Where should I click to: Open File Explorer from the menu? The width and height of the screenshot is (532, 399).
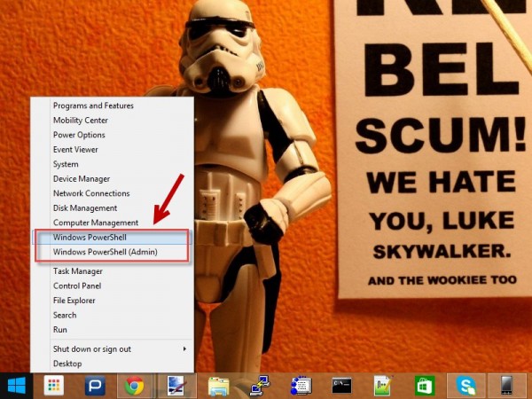113,301
